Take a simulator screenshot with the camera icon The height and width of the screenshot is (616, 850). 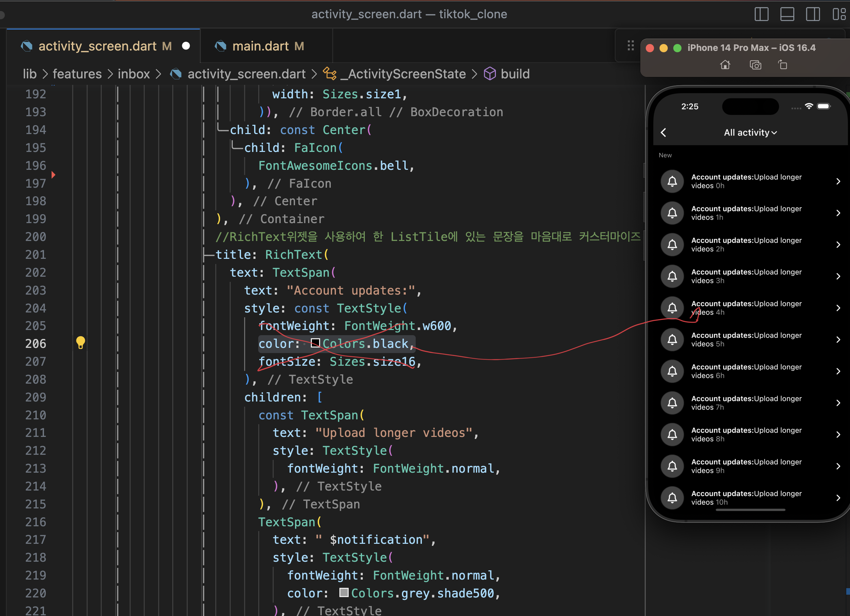click(x=755, y=65)
